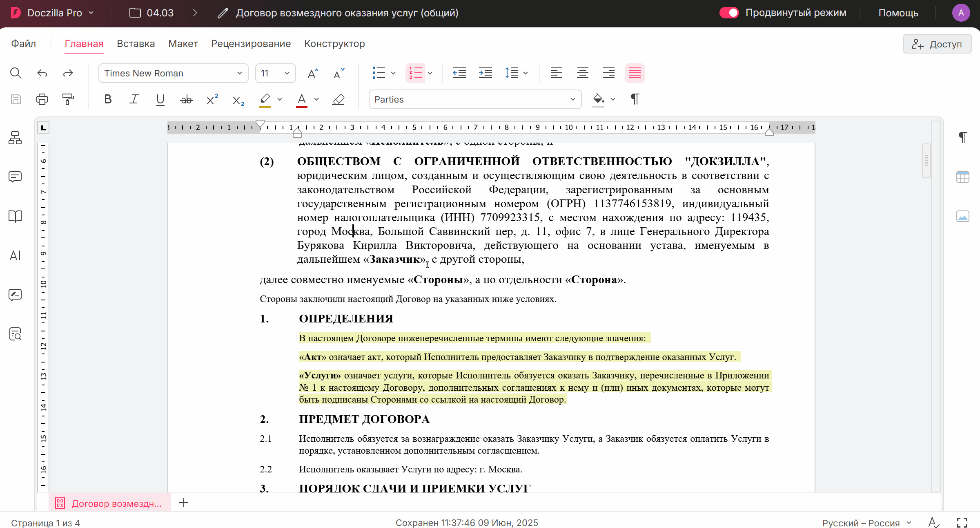Open the font size 11 dropdown
The width and height of the screenshot is (980, 528).
click(276, 73)
